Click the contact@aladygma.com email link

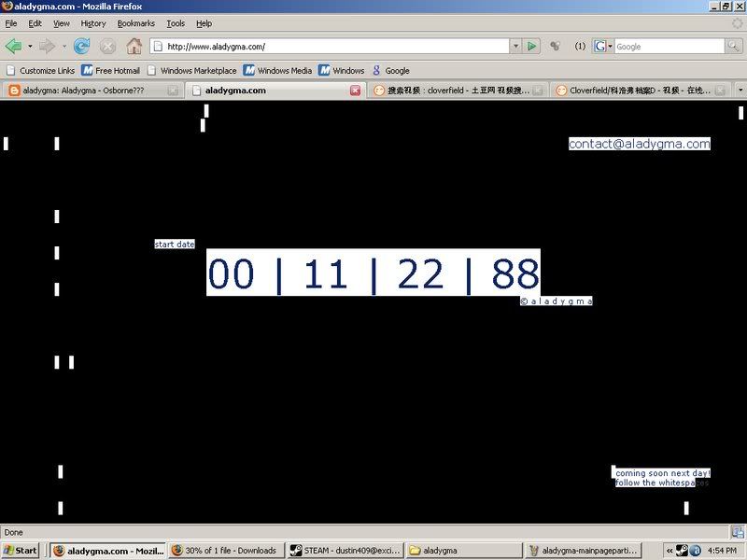click(x=640, y=144)
